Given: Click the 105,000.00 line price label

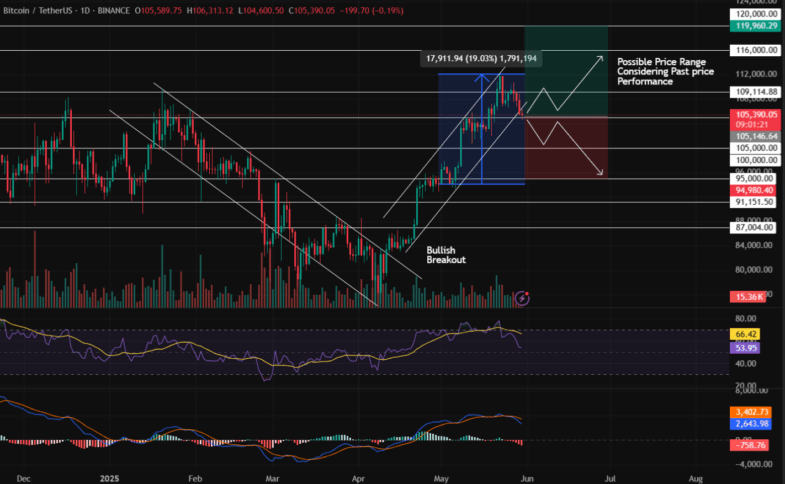Looking at the screenshot, I should (x=755, y=148).
